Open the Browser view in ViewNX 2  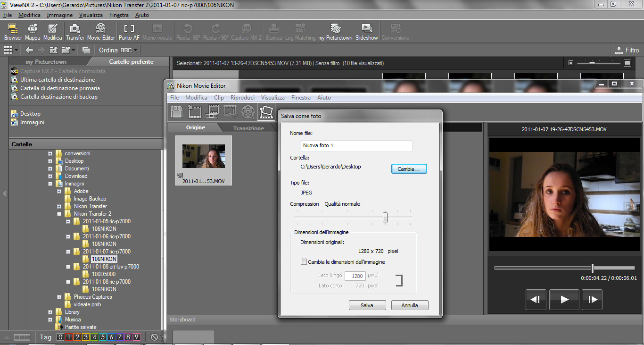tap(13, 32)
